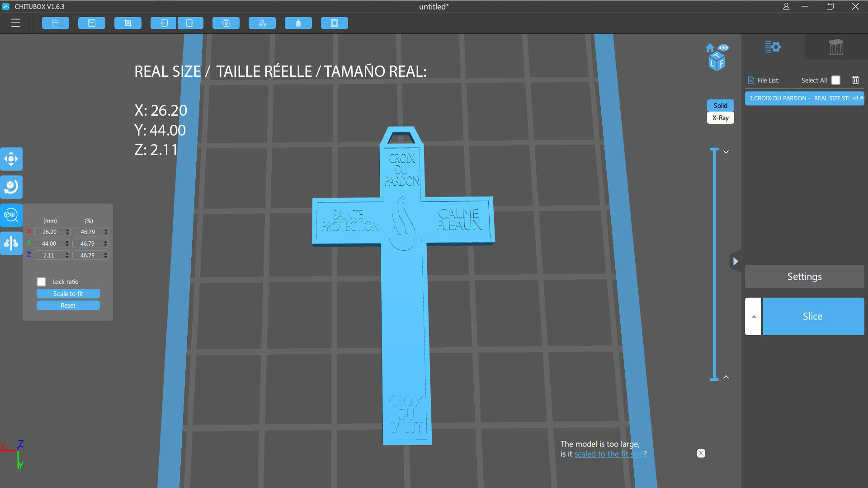Switch view mode to X-Ray
The height and width of the screenshot is (488, 868).
(720, 118)
